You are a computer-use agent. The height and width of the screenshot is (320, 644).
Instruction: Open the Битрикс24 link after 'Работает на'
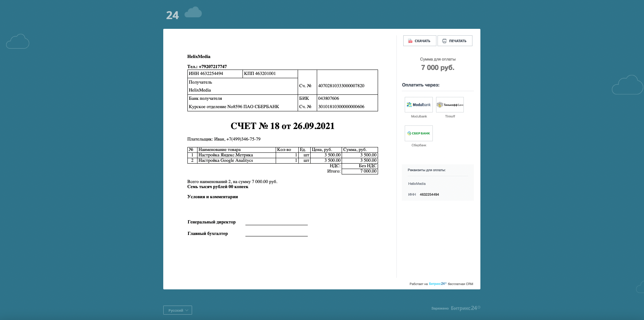pos(438,284)
